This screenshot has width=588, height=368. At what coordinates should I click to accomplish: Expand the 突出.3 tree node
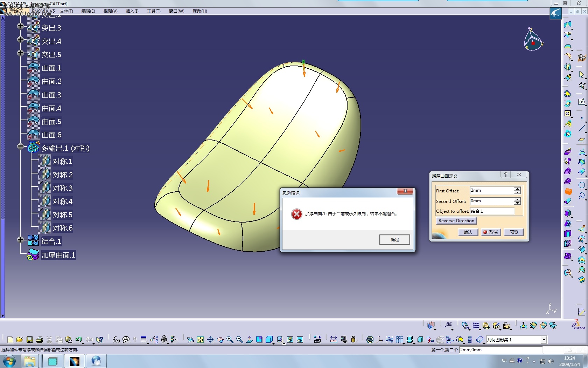pyautogui.click(x=20, y=26)
